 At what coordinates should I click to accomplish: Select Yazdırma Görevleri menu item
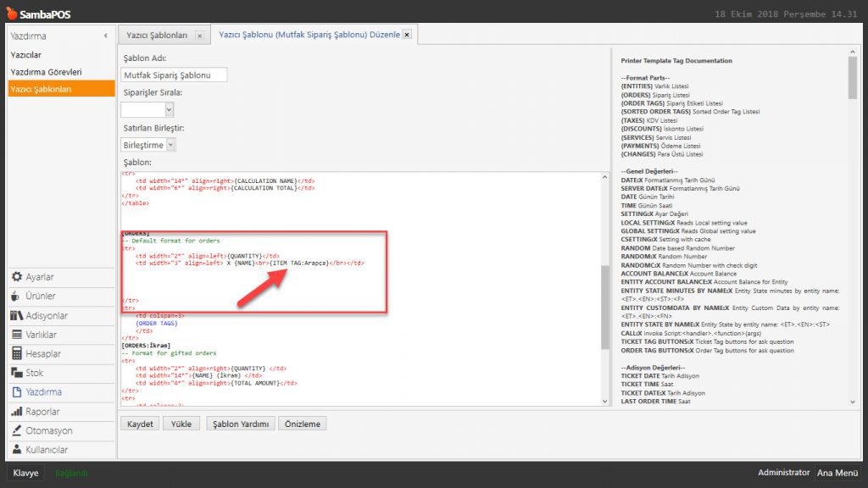click(46, 72)
